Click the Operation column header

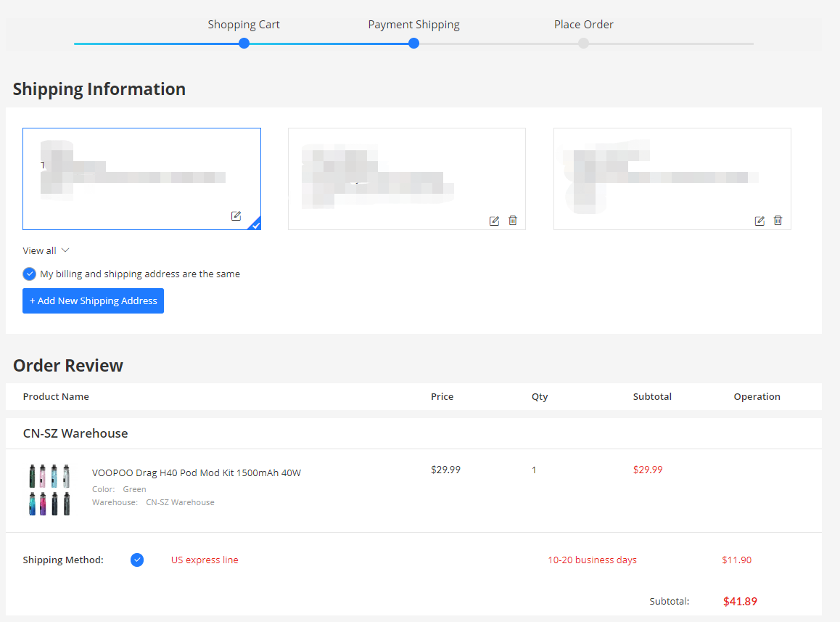pos(757,397)
